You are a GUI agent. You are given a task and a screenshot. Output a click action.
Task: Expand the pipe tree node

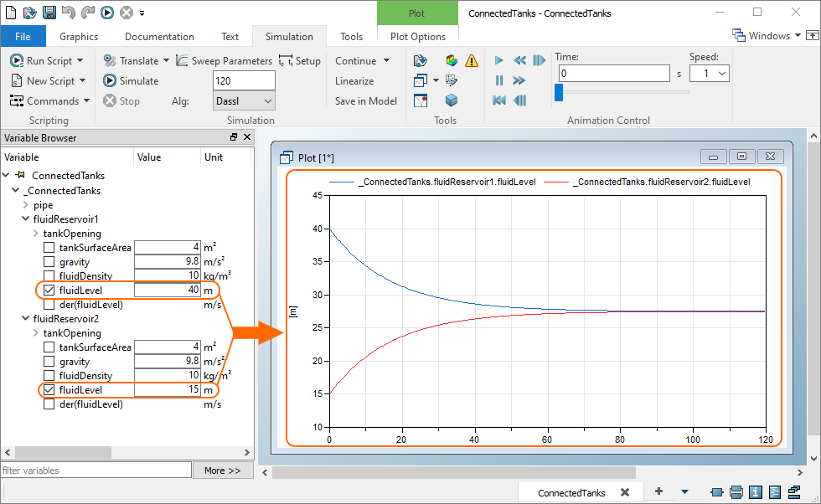(26, 205)
